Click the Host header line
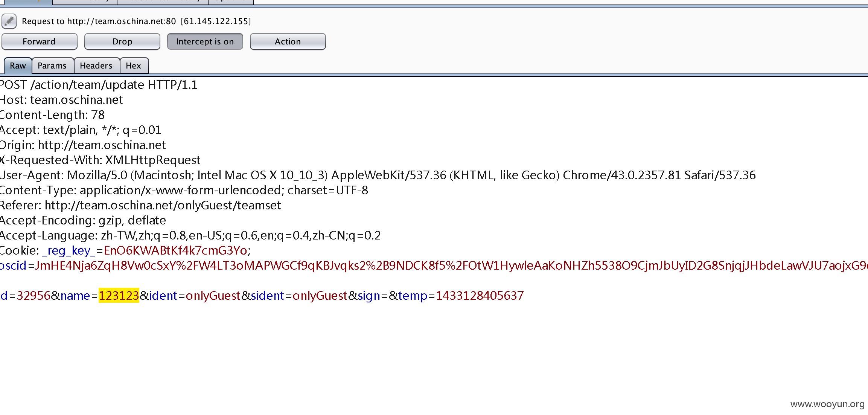The height and width of the screenshot is (415, 868). click(x=61, y=100)
